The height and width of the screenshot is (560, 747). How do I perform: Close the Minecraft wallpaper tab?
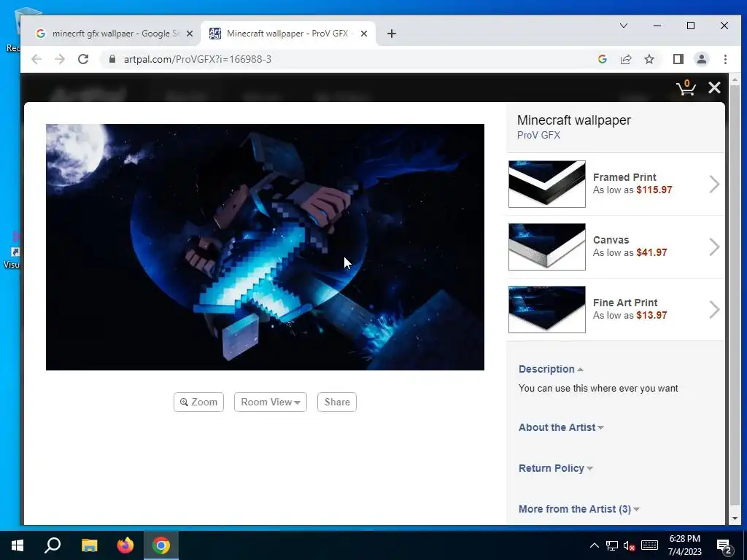point(364,34)
